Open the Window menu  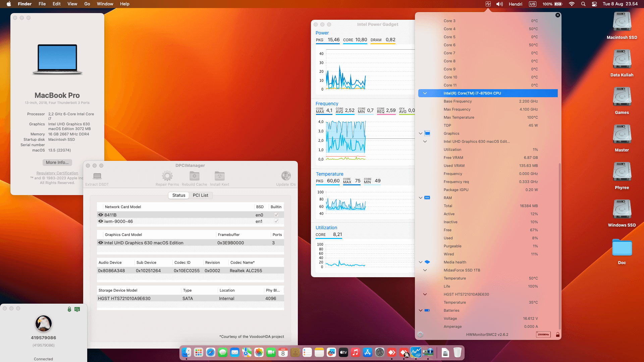point(105,4)
